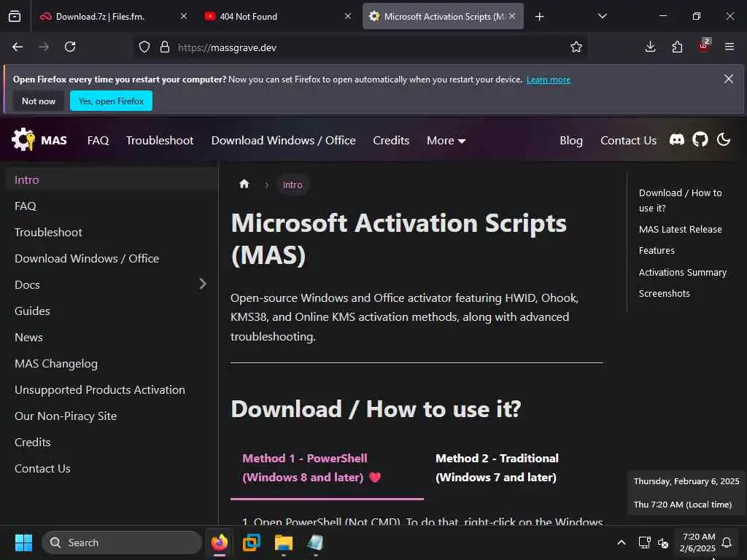Open Firefox View tab list icon
Screen dimensions: 747x560
click(x=15, y=17)
